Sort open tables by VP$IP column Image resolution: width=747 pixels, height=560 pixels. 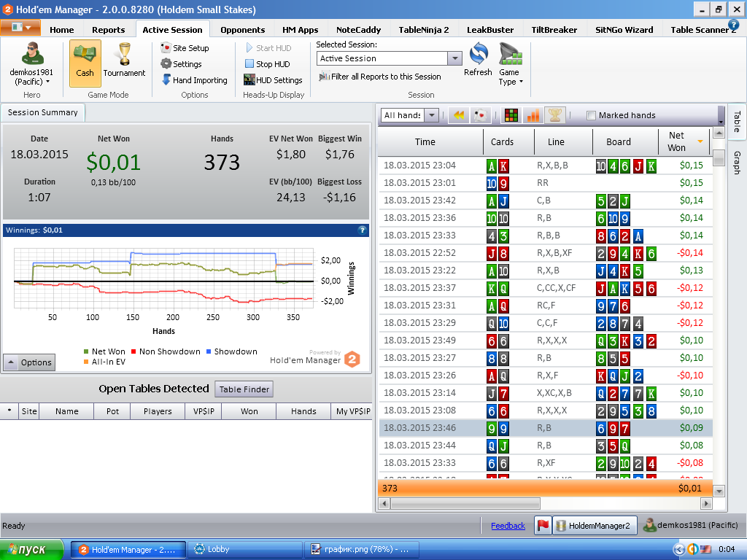(x=204, y=411)
